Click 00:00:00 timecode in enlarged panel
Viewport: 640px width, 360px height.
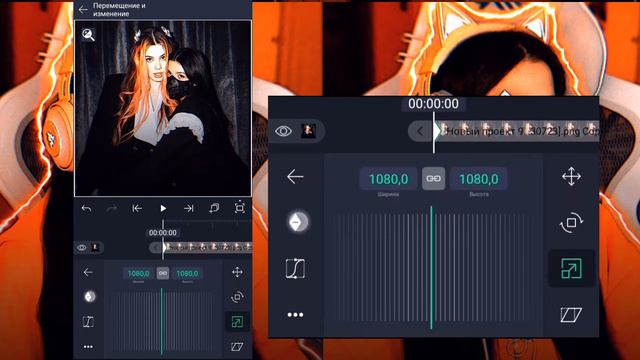pos(433,104)
